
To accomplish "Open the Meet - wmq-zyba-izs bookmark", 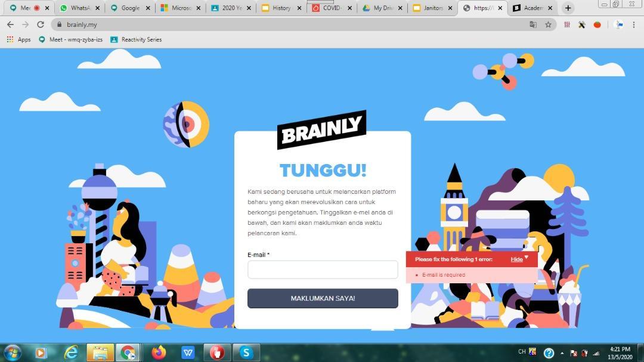I will [70, 39].
